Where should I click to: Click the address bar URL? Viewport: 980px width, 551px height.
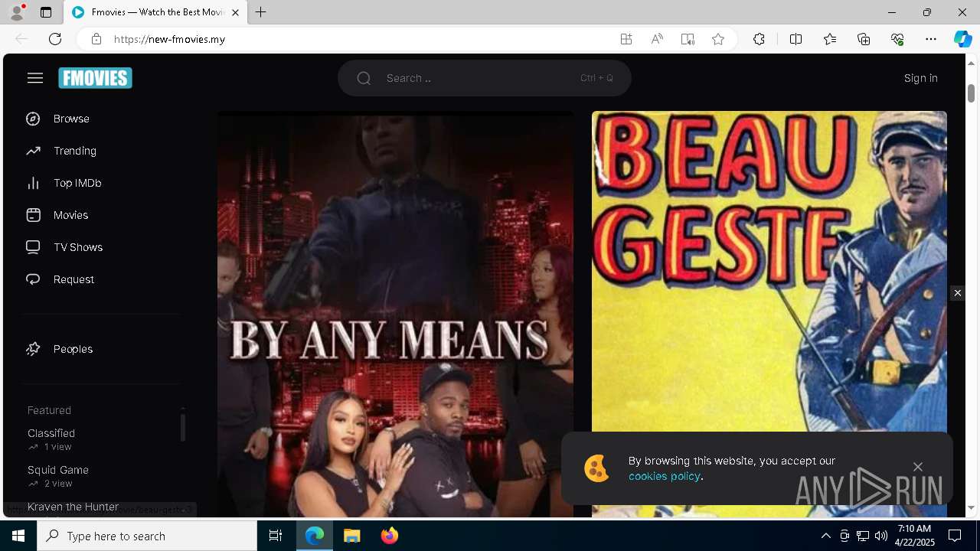tap(169, 39)
